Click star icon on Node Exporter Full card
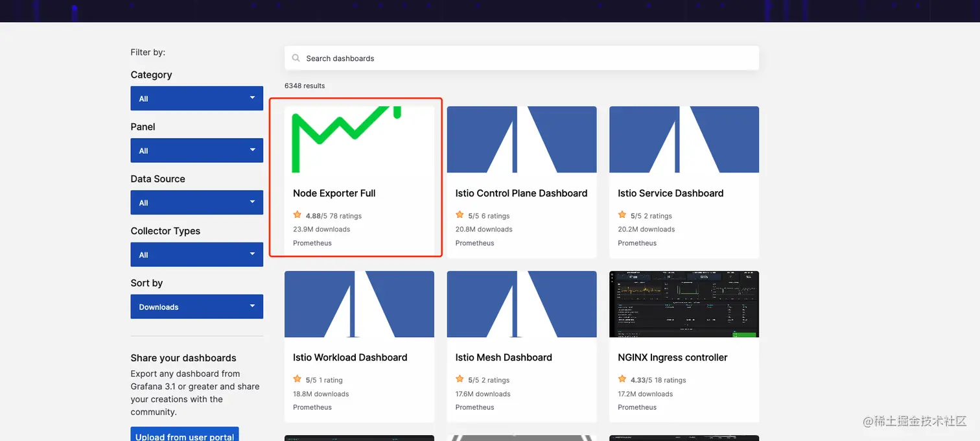980x441 pixels. [297, 215]
